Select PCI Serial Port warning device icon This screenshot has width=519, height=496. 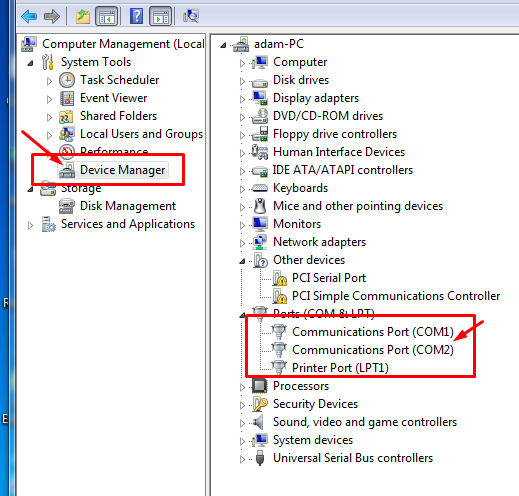coord(279,278)
